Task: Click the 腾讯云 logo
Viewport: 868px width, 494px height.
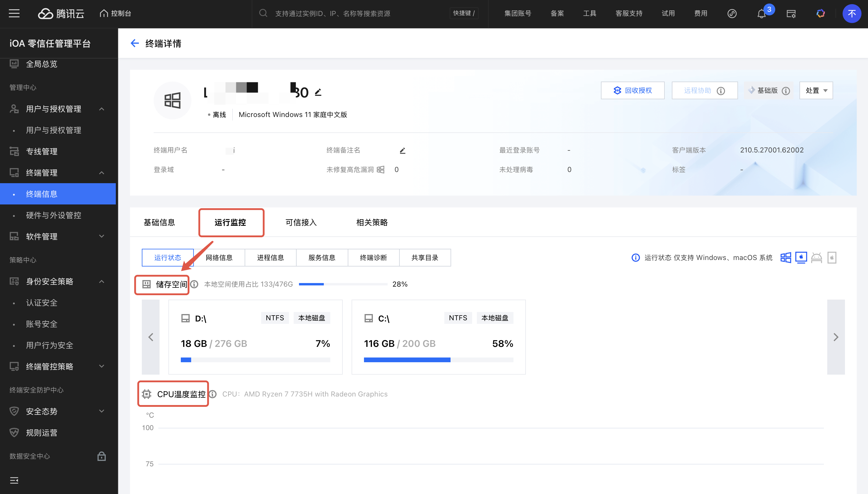Action: (x=61, y=14)
